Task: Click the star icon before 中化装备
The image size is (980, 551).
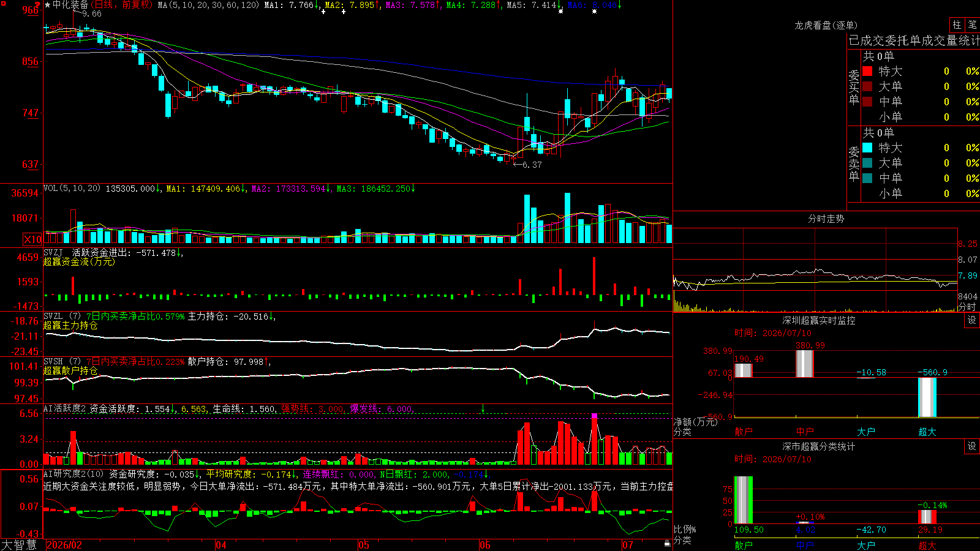Action: click(x=48, y=5)
